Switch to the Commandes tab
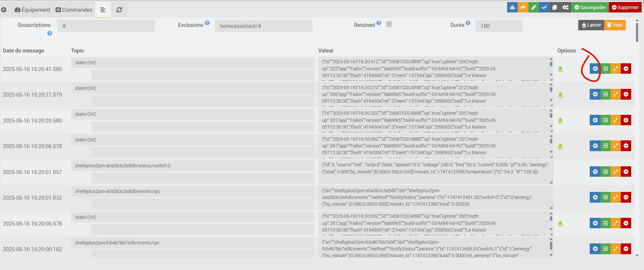This screenshot has height=270, width=644. (x=74, y=10)
